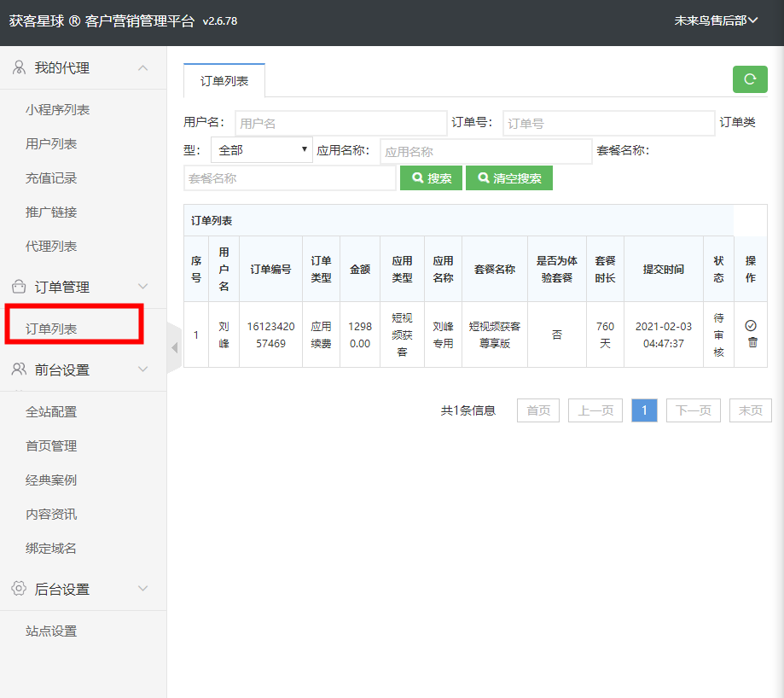Collapse the 我的代理 menu section
784x698 pixels.
(142, 68)
